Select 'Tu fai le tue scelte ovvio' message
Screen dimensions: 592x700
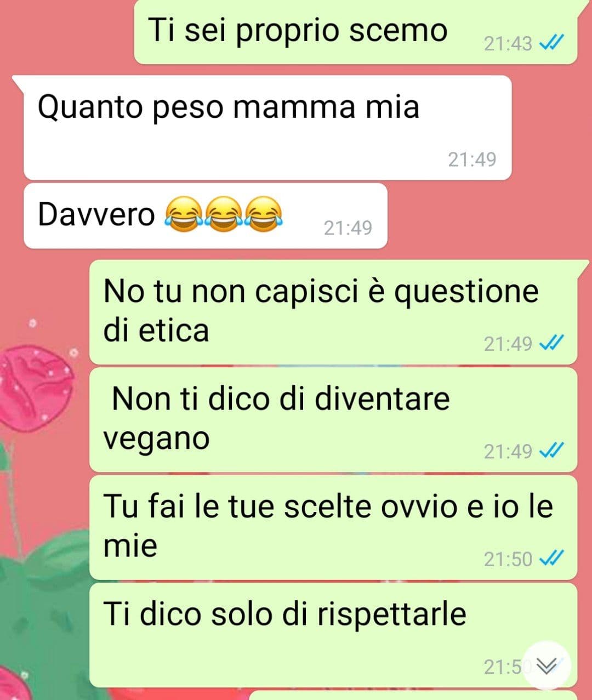pos(333,527)
